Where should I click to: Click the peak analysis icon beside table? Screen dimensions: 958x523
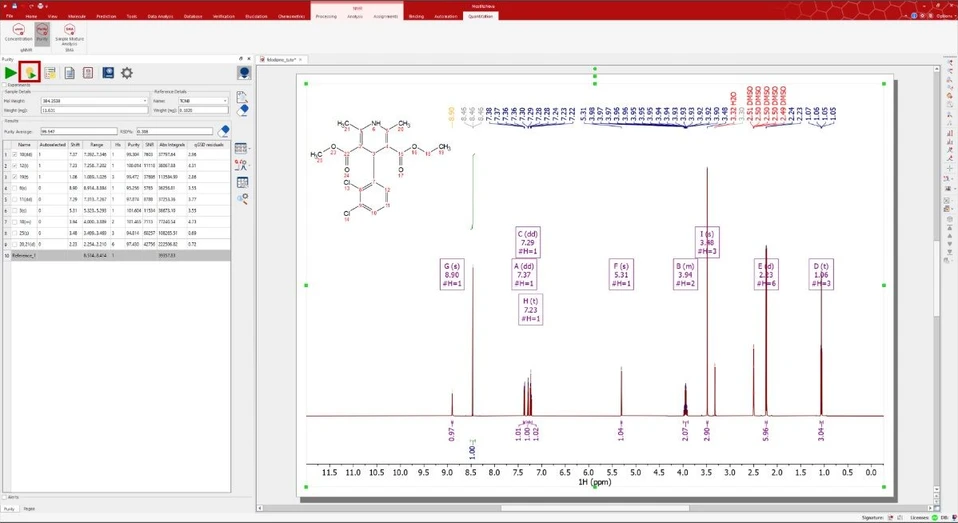pyautogui.click(x=241, y=165)
